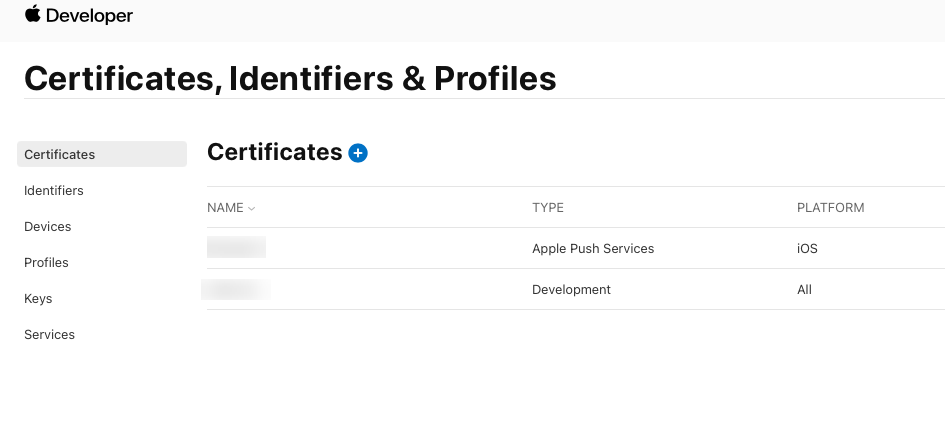Click the blue add certificate plus icon
945x423 pixels.
(358, 153)
